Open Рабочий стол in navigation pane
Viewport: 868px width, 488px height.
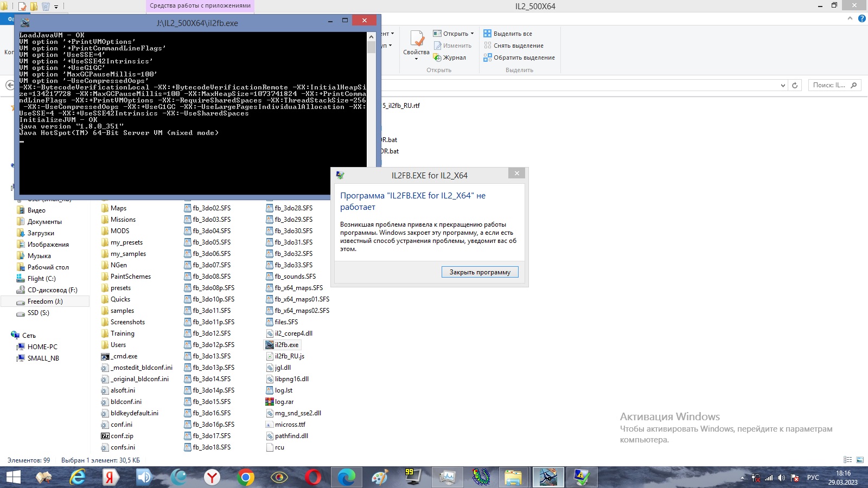point(48,267)
